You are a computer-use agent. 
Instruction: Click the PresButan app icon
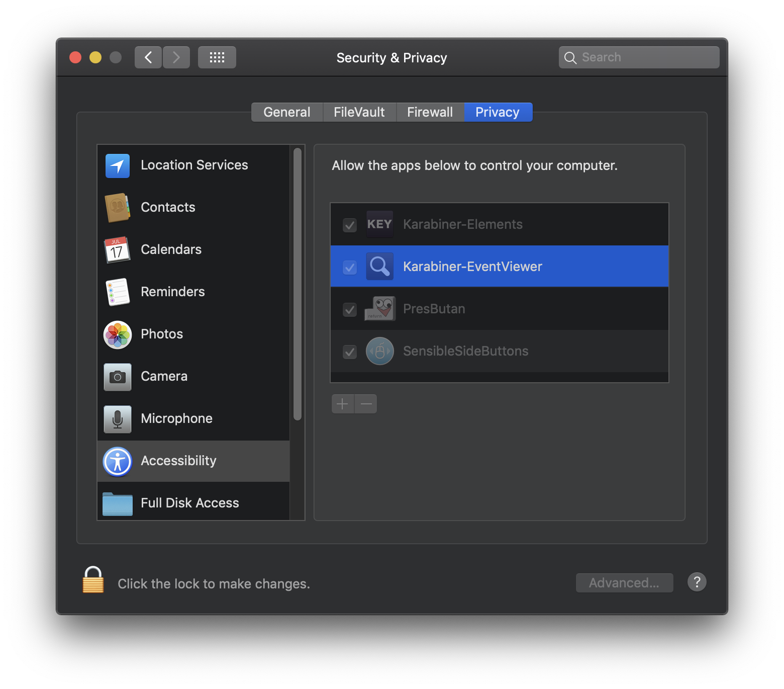tap(379, 309)
